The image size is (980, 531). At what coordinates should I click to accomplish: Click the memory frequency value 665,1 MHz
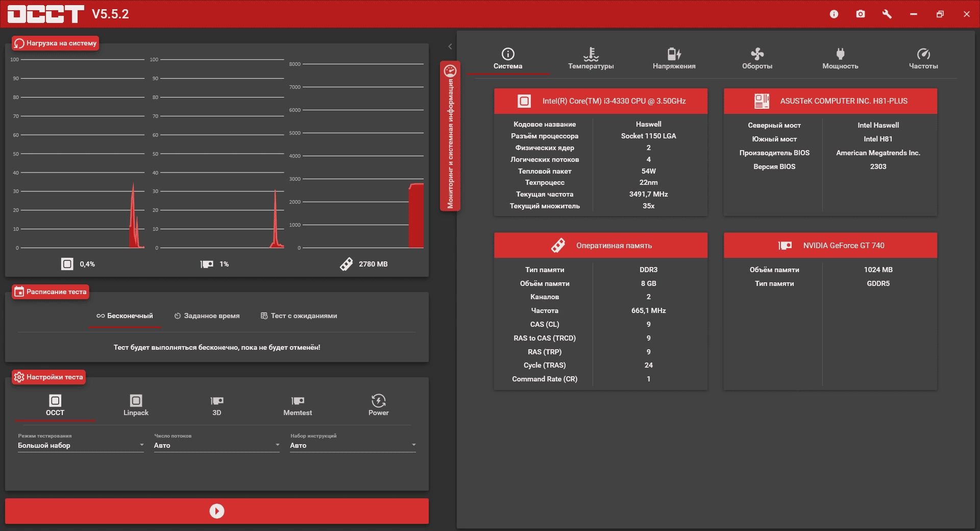click(x=648, y=311)
